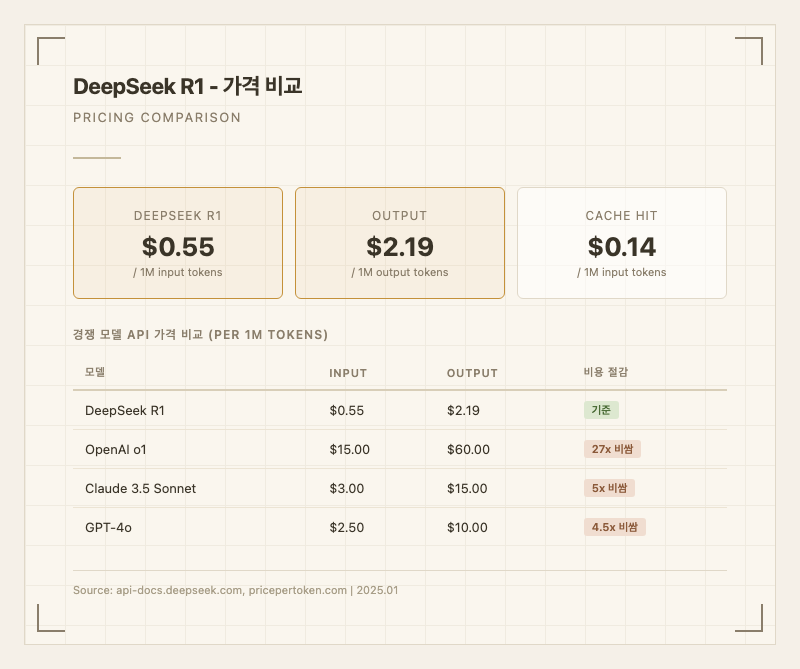The image size is (800, 669).
Task: Select the OpenAI o1 model name
Action: [x=116, y=449]
